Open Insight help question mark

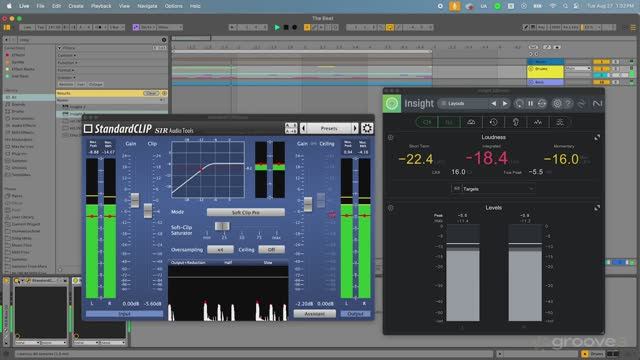[568, 104]
